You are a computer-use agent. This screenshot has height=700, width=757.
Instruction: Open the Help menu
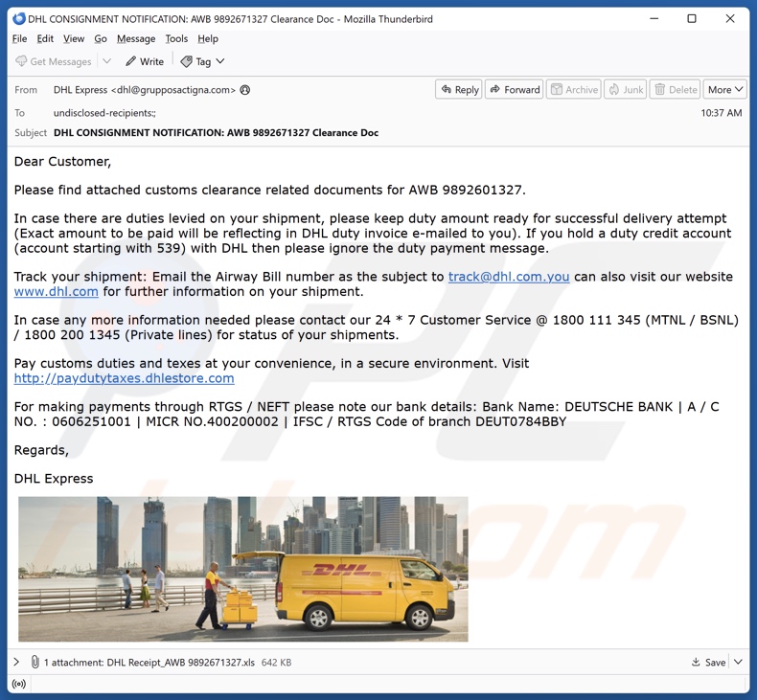point(208,38)
